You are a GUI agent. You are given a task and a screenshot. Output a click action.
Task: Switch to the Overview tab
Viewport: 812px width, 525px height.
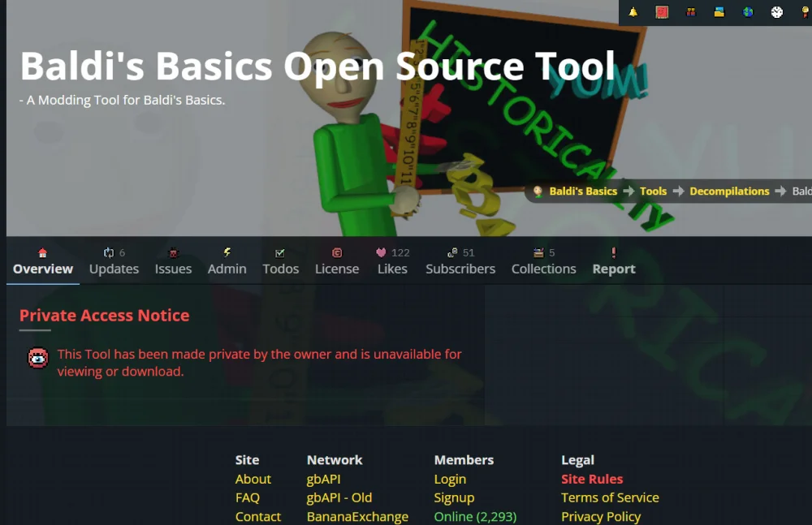tap(43, 269)
